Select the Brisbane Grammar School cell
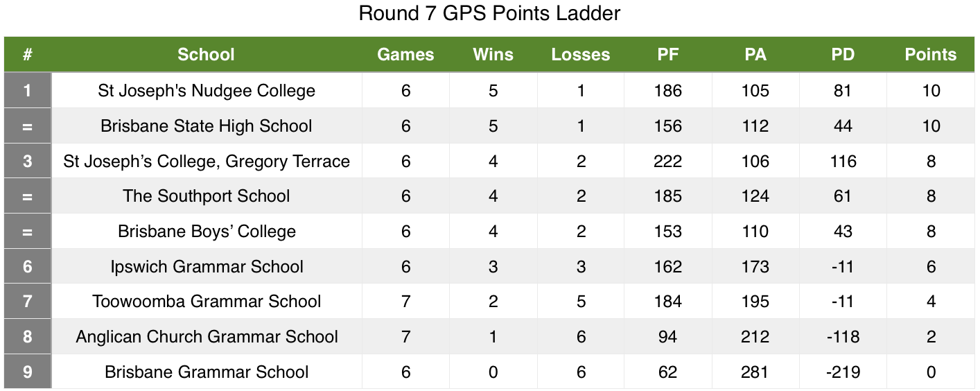This screenshot has width=980, height=391. pyautogui.click(x=207, y=372)
